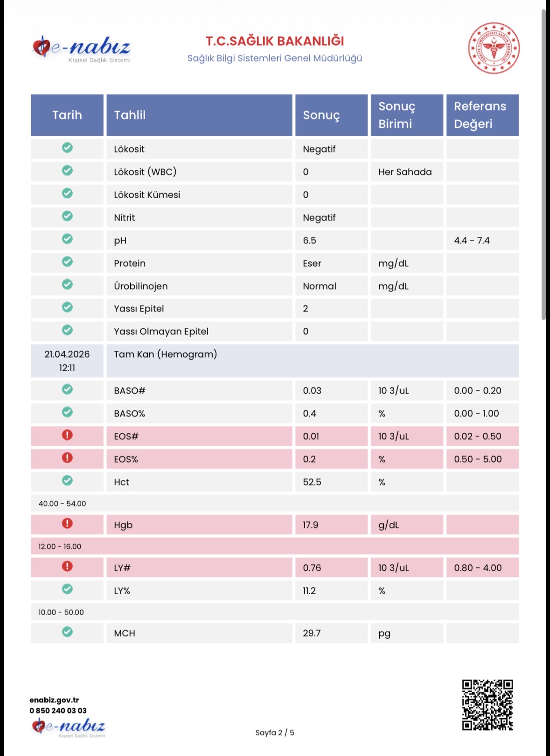Click the vertical scrollbar on the right edge
The image size is (550, 756).
[543, 163]
